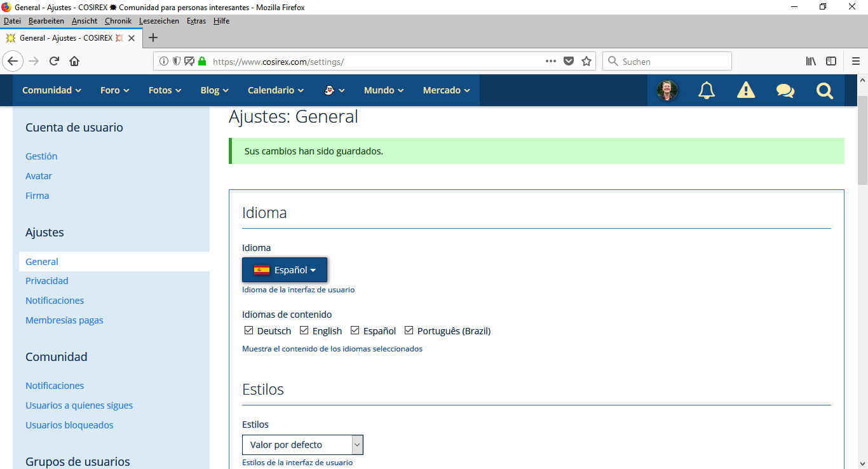Screen dimensions: 868x469
Task: Open the conversations chat bubbles icon
Action: point(785,90)
